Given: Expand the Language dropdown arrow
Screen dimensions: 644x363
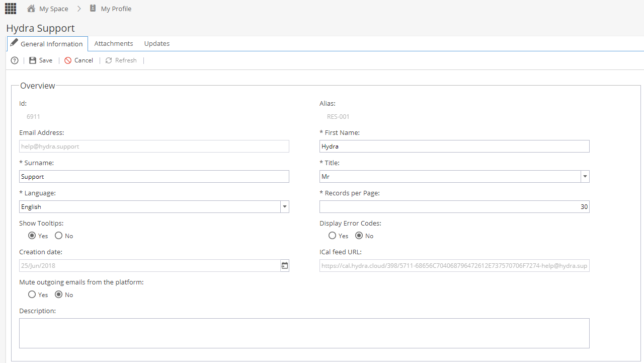Looking at the screenshot, I should pos(284,207).
